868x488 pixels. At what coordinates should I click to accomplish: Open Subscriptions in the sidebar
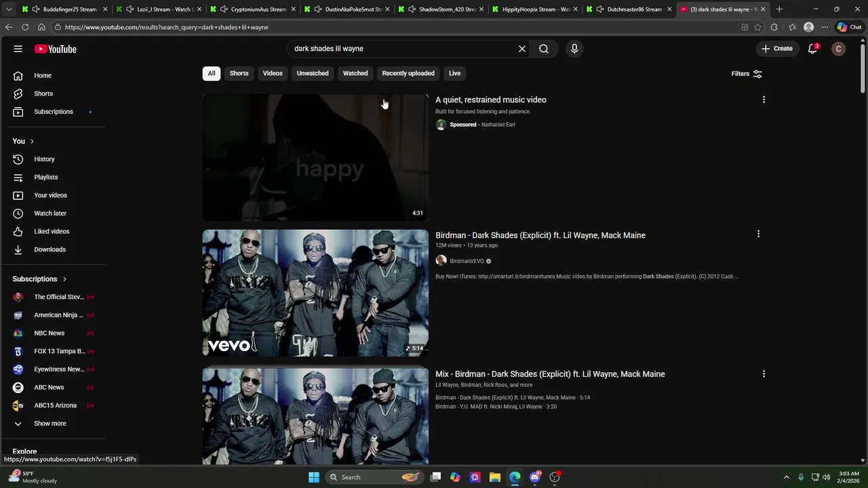pyautogui.click(x=54, y=112)
